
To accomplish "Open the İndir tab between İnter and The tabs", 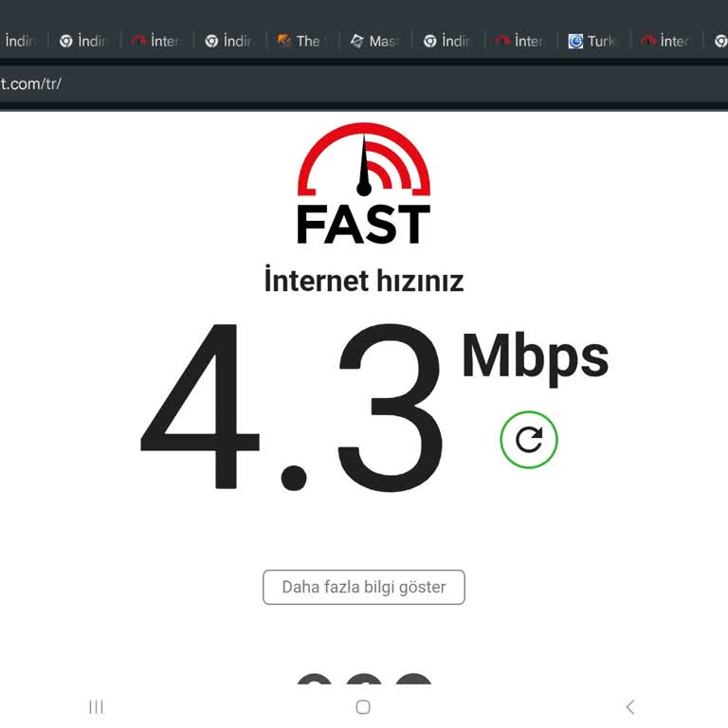I will (x=229, y=41).
